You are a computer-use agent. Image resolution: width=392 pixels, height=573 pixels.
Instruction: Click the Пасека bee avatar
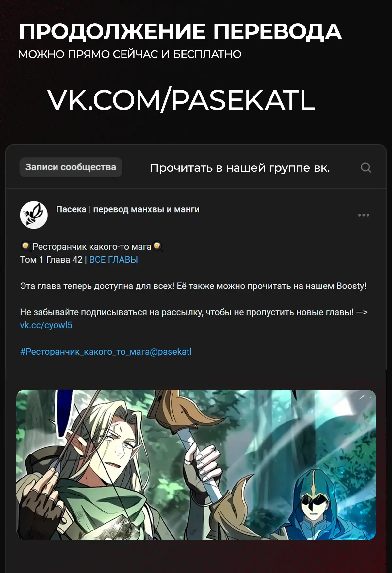[34, 215]
